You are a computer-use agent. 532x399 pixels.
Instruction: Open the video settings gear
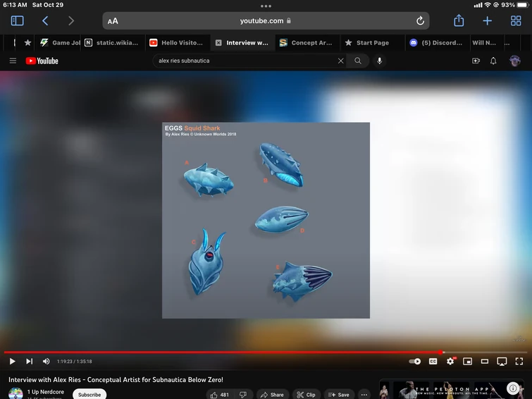[x=450, y=362]
